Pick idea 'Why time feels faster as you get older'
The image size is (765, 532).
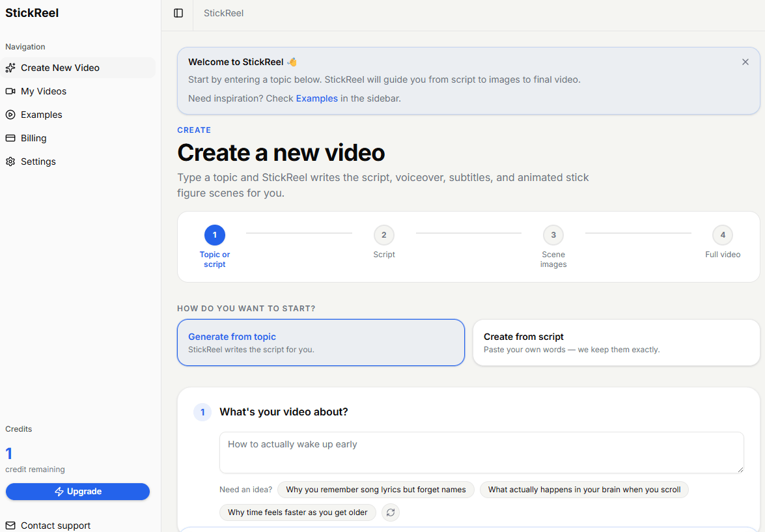click(x=298, y=512)
